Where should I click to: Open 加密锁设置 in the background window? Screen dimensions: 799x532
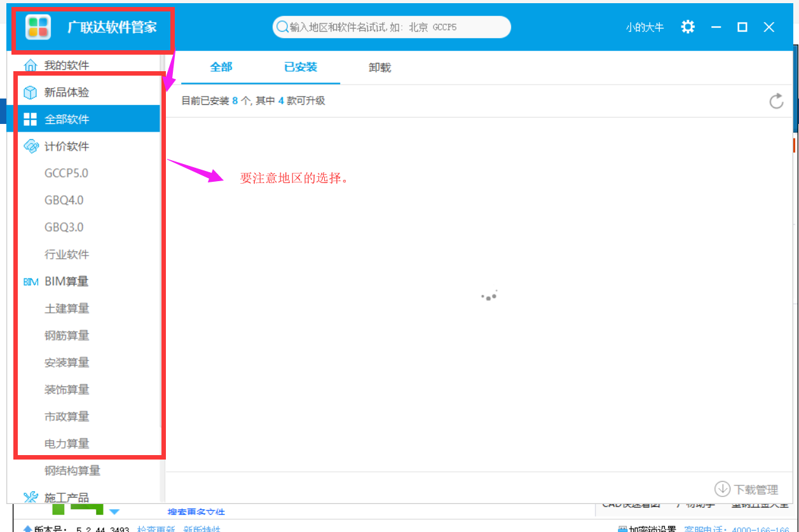[647, 529]
